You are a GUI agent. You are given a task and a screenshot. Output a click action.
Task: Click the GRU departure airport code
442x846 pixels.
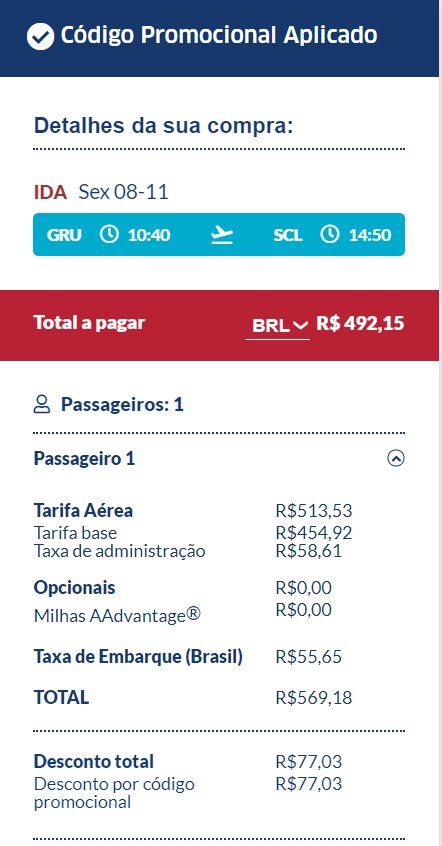pos(64,235)
